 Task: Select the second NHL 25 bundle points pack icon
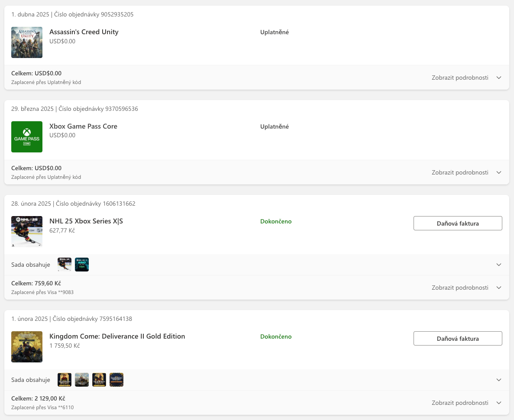pos(82,265)
